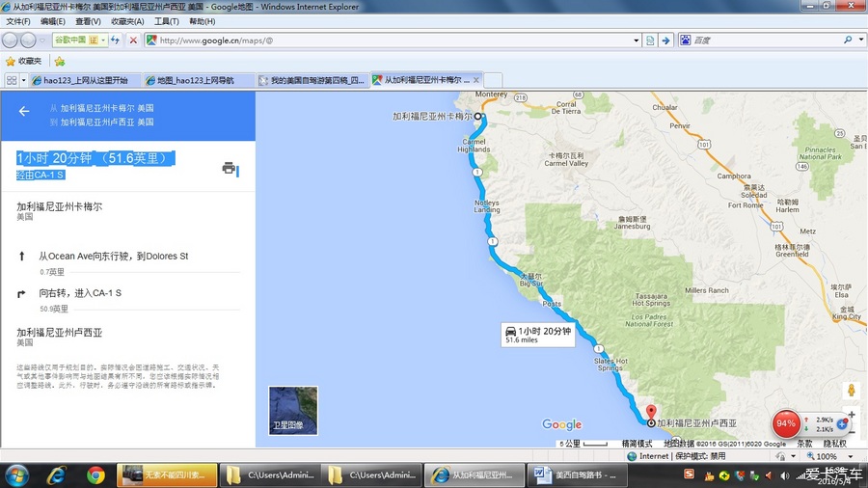868x488 pixels.
Task: Click the Monterey label on map
Action: pyautogui.click(x=491, y=95)
